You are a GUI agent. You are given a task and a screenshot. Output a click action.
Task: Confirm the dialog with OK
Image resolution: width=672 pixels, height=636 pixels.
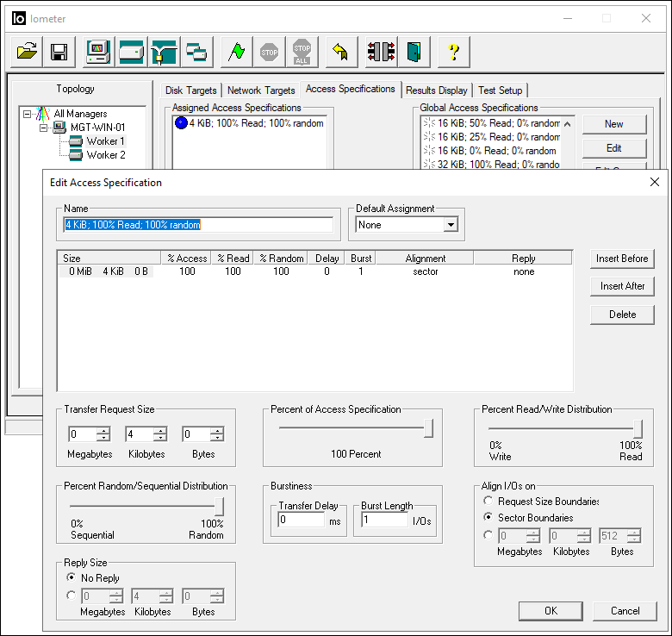(551, 611)
